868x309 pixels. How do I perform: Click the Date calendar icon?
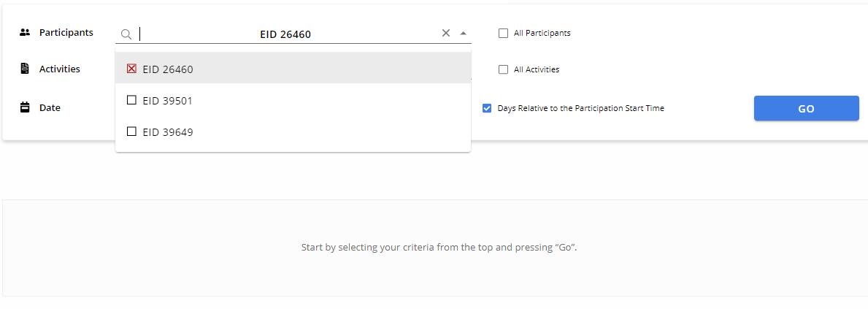coord(24,107)
